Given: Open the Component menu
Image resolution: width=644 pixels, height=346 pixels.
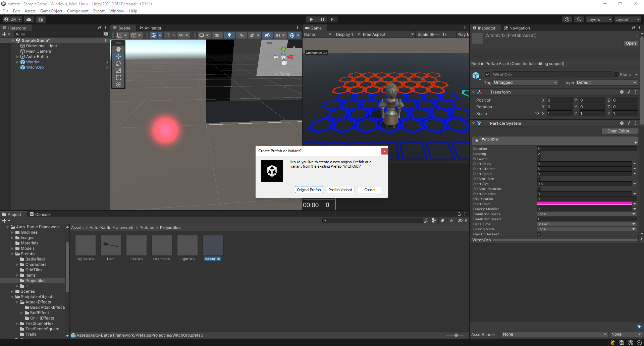Looking at the screenshot, I should (78, 11).
